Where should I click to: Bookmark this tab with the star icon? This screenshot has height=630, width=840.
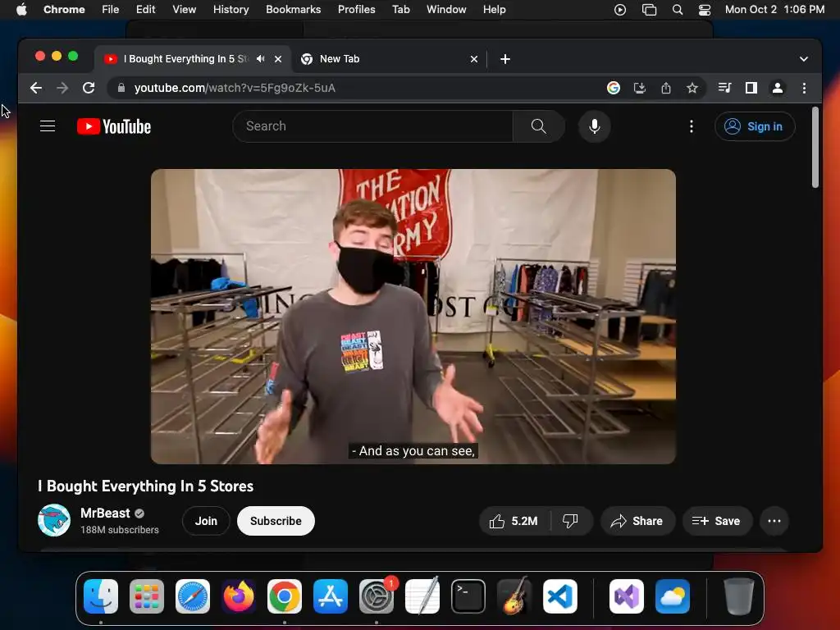692,88
